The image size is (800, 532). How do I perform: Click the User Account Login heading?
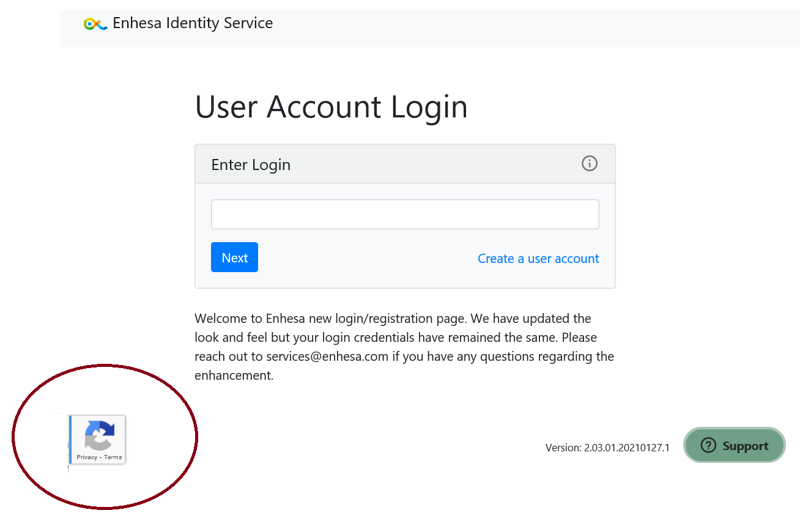coord(331,106)
